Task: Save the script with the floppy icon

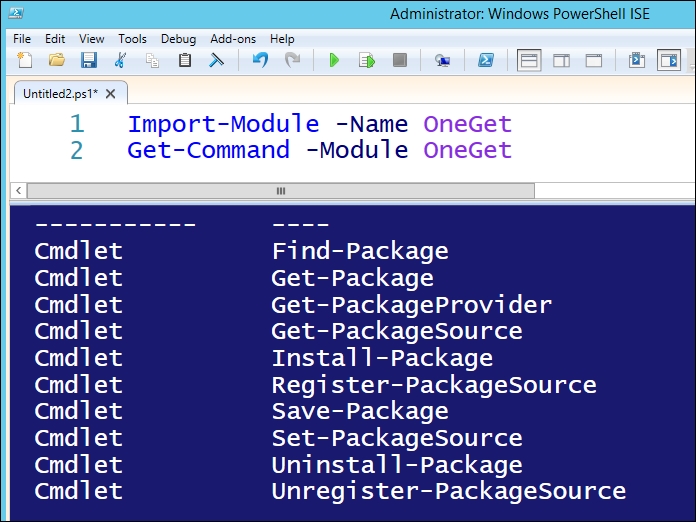Action: (89, 60)
